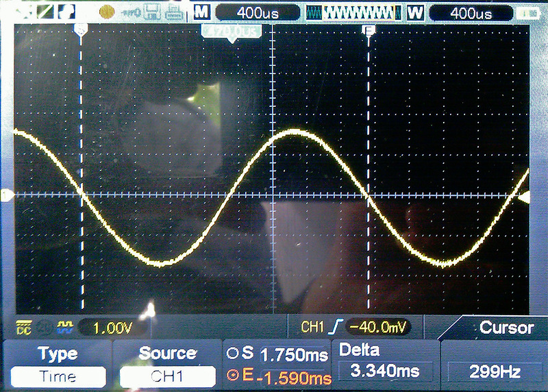Screen dimensions: 548x392
Task: Select the E end cursor radio button
Action: [x=232, y=377]
